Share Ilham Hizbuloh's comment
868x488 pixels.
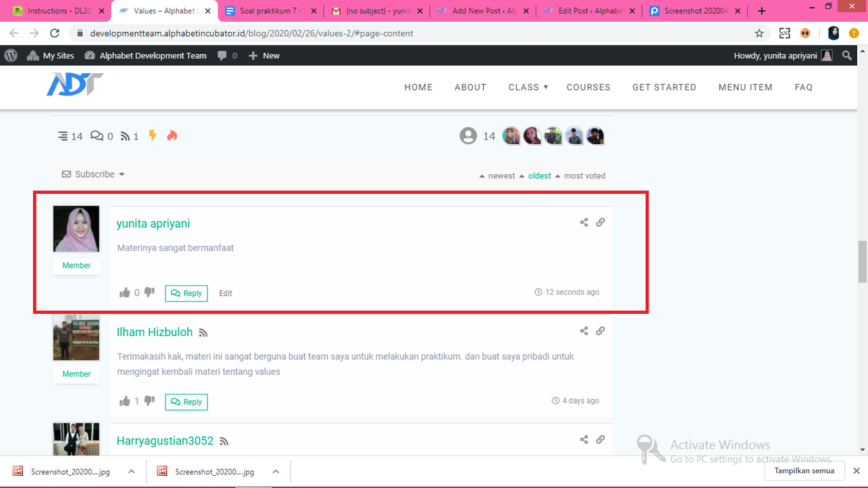coord(584,331)
